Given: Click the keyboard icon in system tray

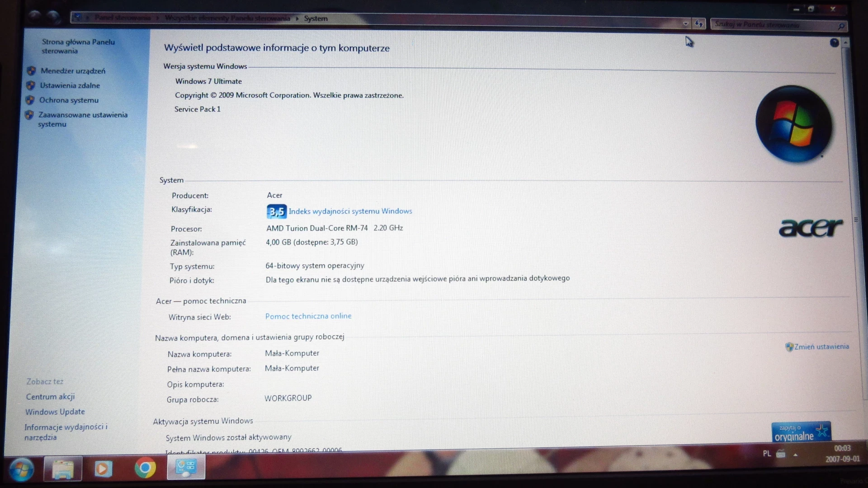Looking at the screenshot, I should [781, 454].
